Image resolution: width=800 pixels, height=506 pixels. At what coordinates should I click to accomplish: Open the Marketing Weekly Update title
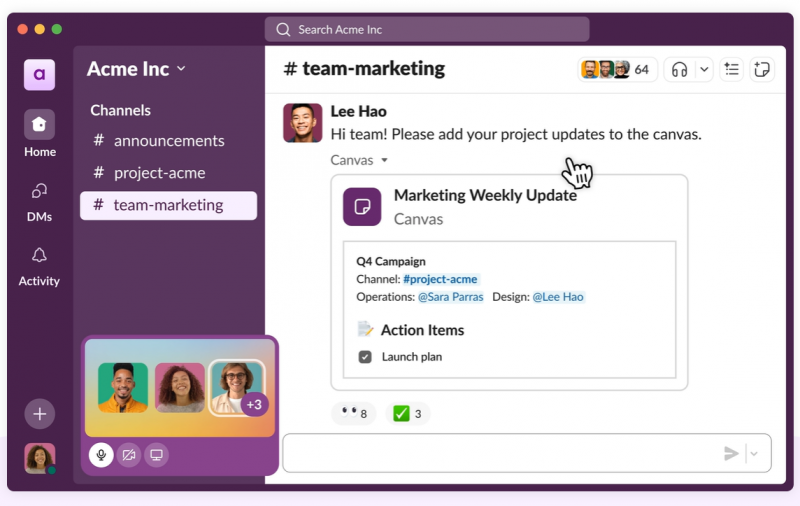tap(485, 195)
